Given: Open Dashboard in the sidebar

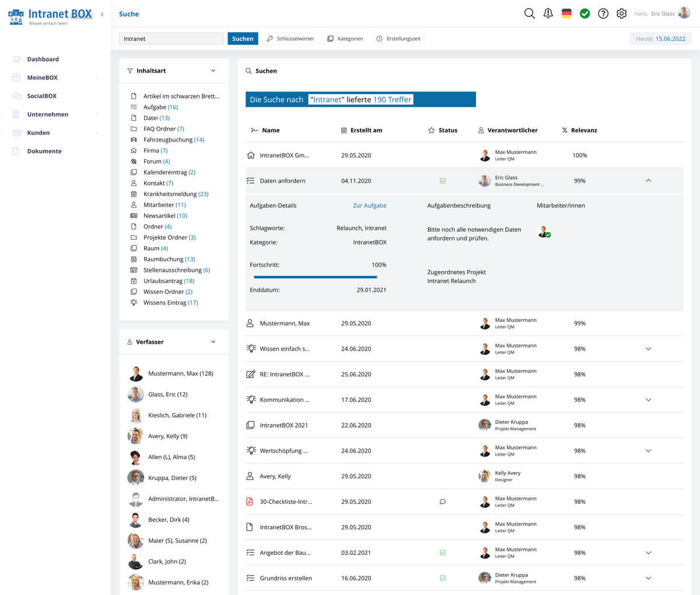Looking at the screenshot, I should click(43, 59).
